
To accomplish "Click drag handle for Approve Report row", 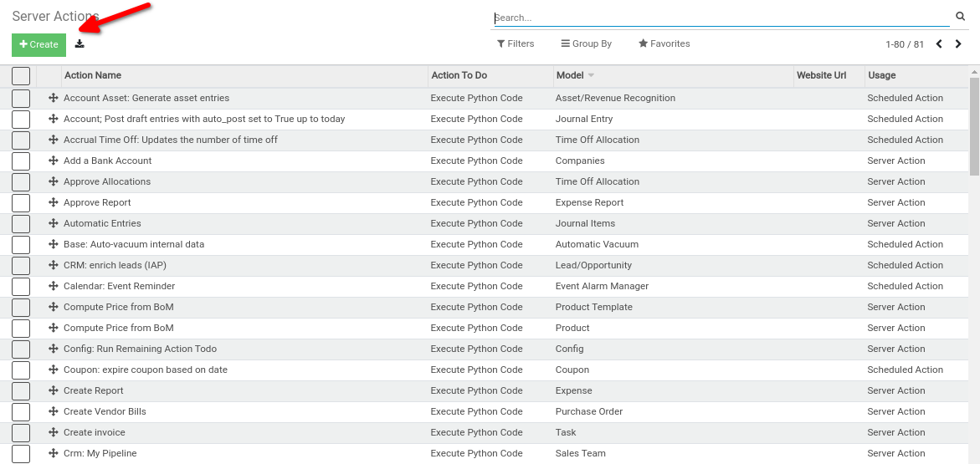I will (53, 202).
